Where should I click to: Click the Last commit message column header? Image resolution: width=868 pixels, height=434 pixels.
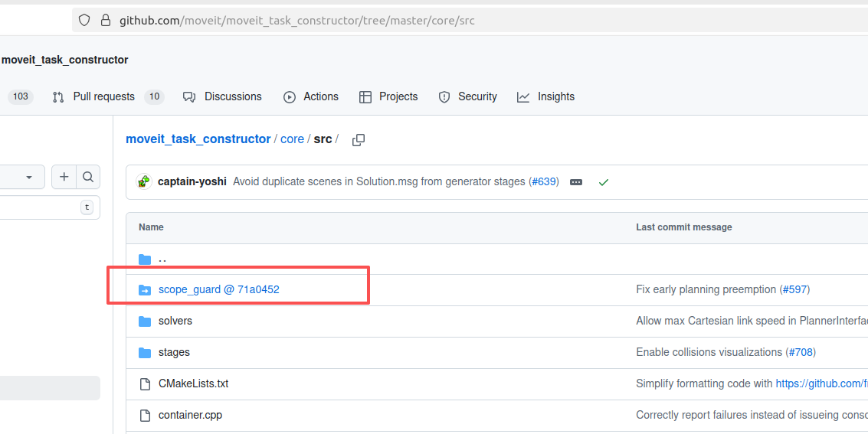684,227
